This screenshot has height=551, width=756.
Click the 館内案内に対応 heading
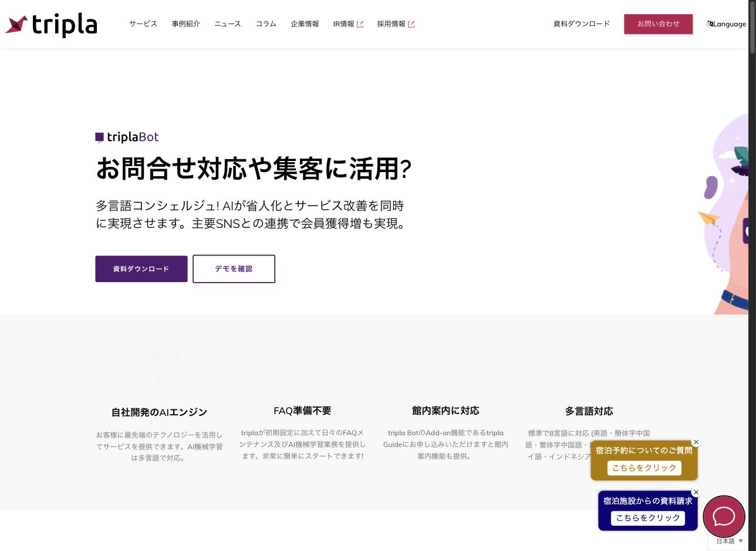click(x=446, y=411)
